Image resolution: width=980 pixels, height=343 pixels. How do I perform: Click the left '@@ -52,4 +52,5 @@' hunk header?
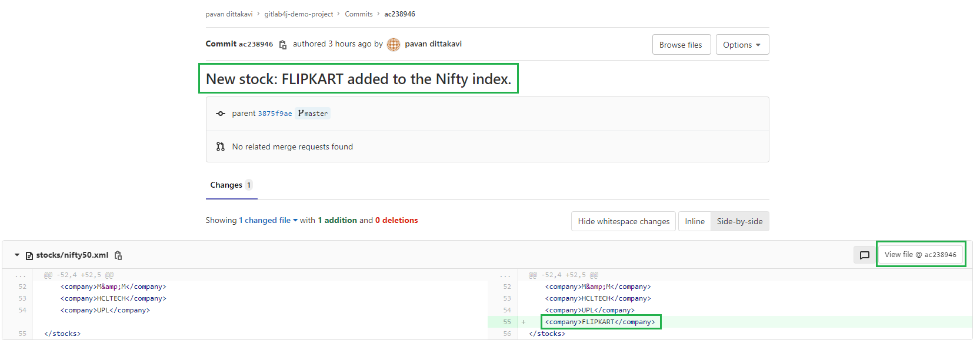tap(79, 275)
